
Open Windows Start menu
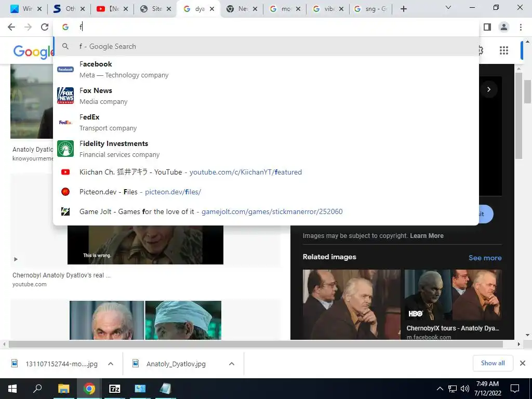[12, 389]
